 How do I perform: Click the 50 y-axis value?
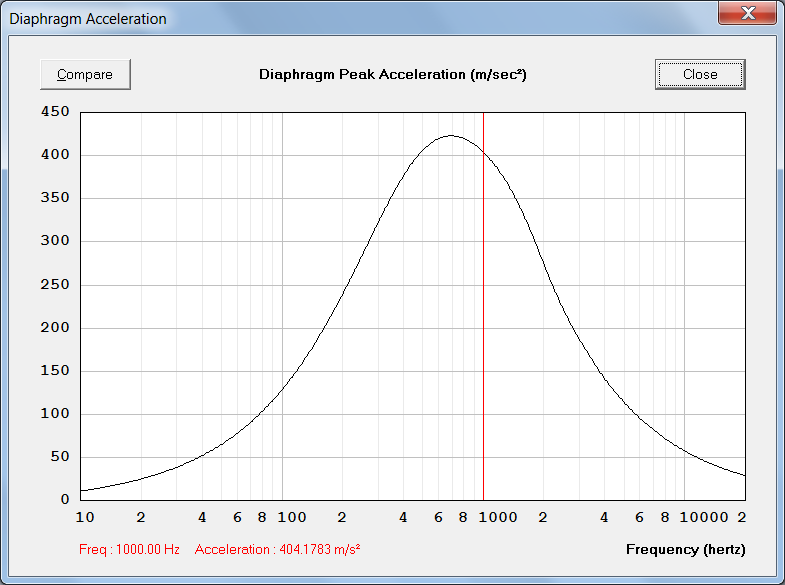[x=60, y=456]
